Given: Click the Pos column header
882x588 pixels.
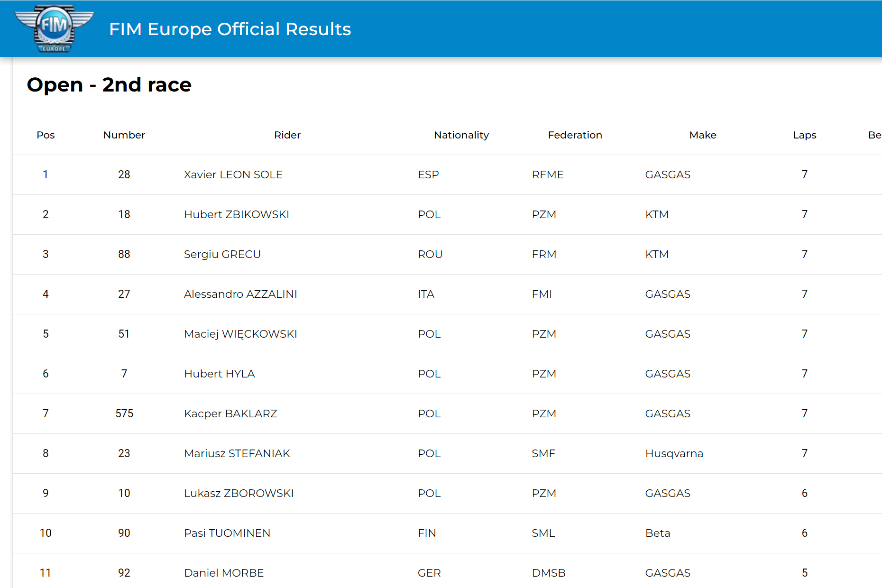Looking at the screenshot, I should coord(46,135).
